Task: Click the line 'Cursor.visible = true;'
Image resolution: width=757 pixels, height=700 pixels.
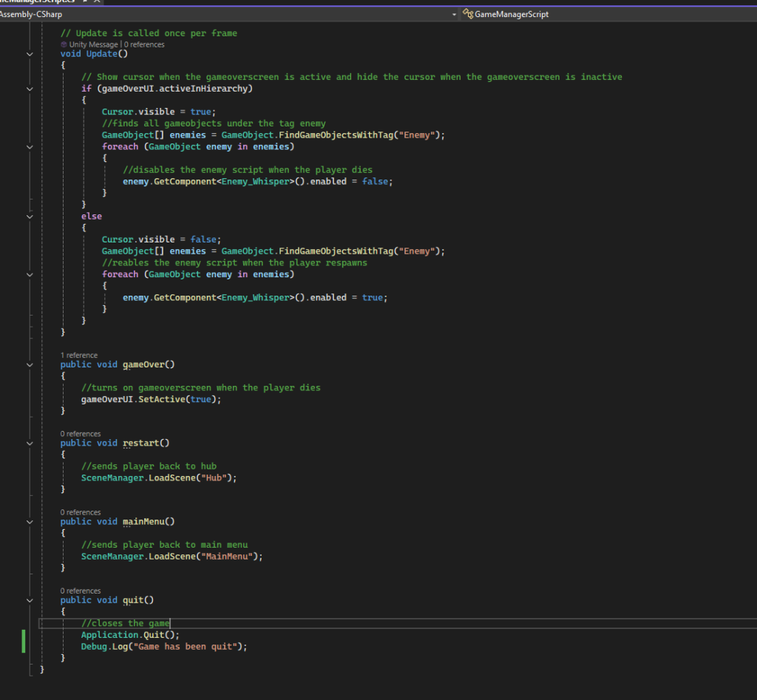Action: [159, 112]
